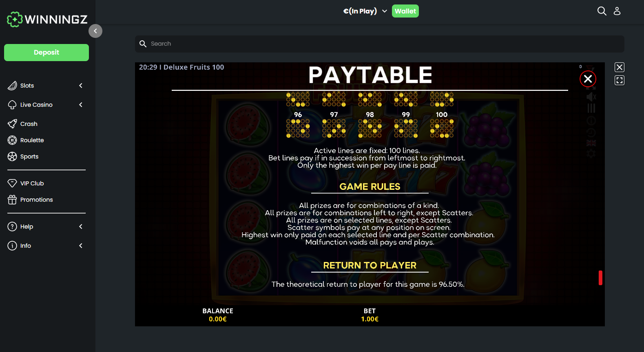Screen dimensions: 644x352
Task: Open the Crash rocket games icon
Action: (x=12, y=124)
